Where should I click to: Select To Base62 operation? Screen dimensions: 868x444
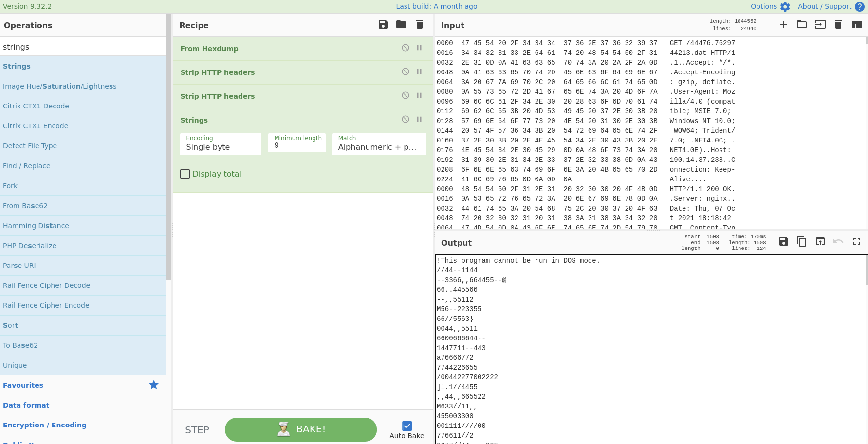coord(83,345)
